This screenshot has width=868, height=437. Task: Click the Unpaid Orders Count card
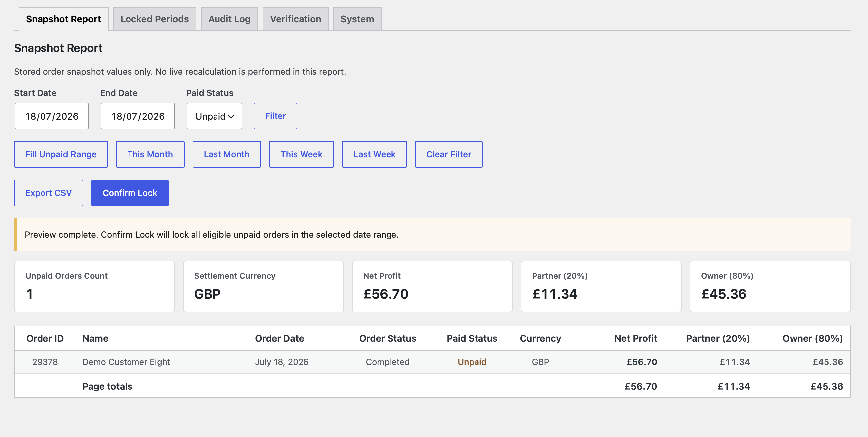click(x=94, y=286)
